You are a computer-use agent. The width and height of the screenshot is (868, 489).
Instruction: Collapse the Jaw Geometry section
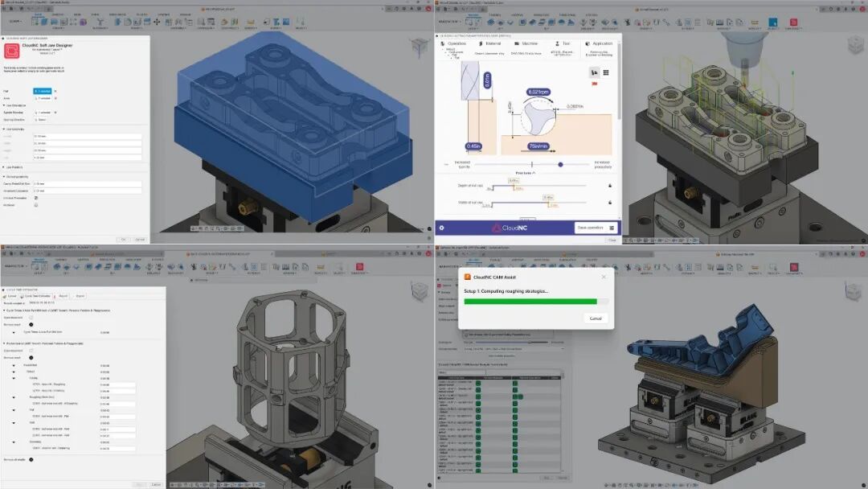pos(4,129)
